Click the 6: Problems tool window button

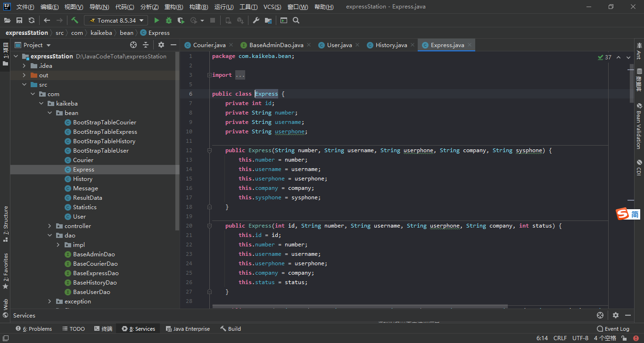tap(33, 329)
